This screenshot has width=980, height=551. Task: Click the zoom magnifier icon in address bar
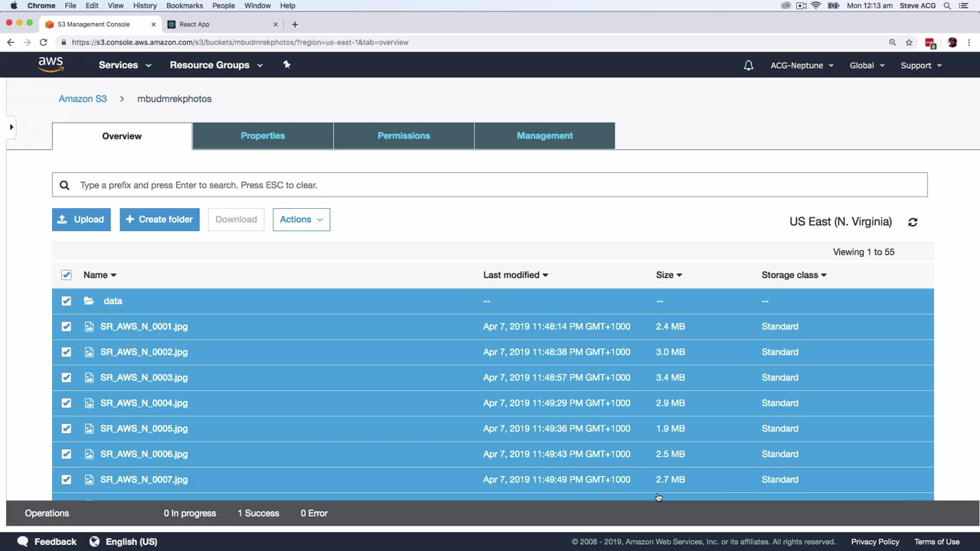893,43
